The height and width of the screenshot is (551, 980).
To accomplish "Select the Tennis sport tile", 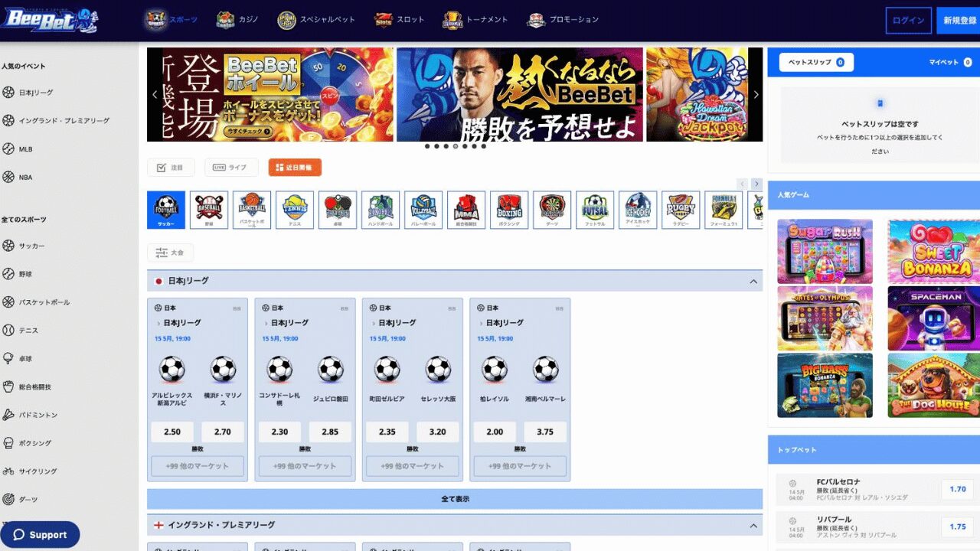I will (295, 210).
